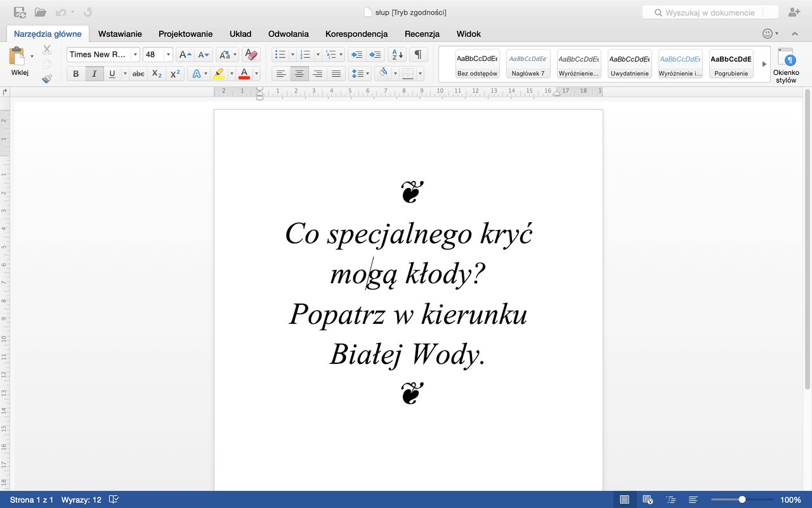This screenshot has height=508, width=812.
Task: Show paragraph marks with pilcrow icon
Action: (x=418, y=55)
